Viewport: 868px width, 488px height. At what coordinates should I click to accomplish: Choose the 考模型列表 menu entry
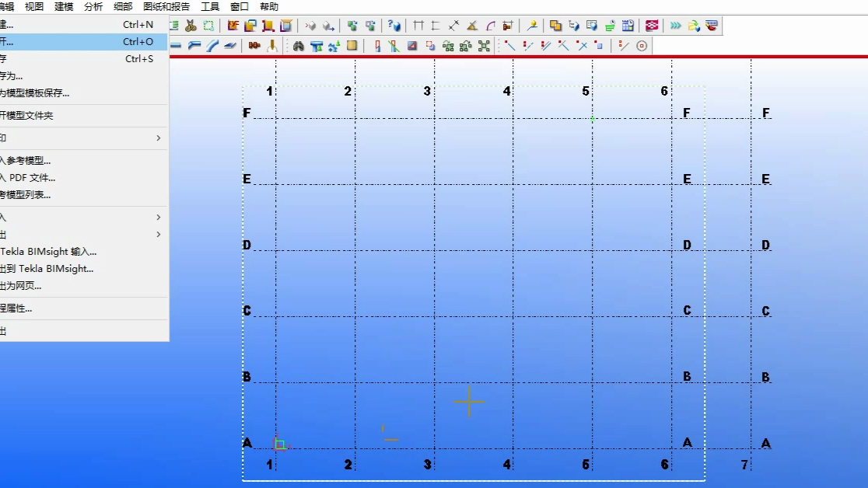[x=83, y=195]
